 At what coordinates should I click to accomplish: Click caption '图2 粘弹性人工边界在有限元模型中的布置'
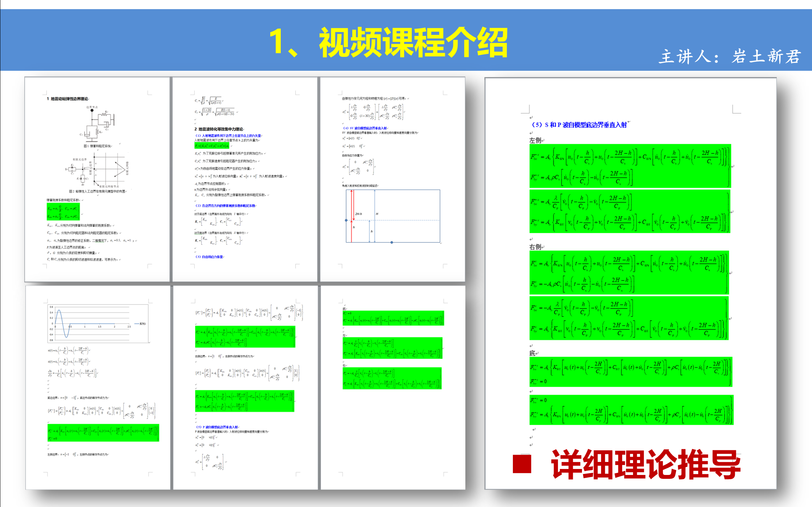(x=97, y=191)
